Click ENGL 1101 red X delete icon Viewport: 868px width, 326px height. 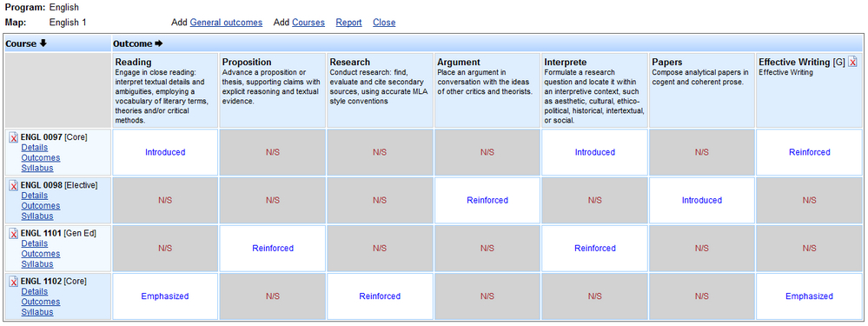(14, 234)
